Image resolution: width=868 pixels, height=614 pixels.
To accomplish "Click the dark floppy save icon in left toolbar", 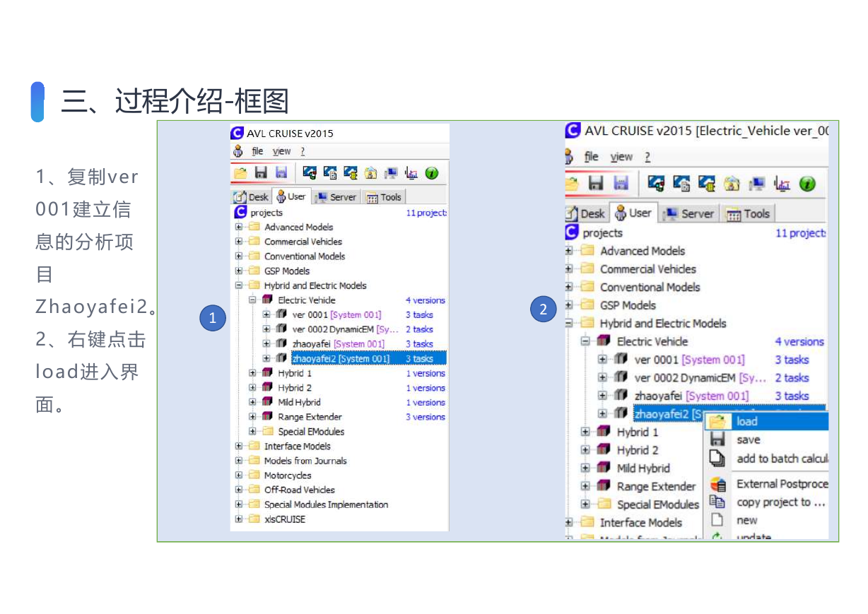I will click(x=261, y=173).
